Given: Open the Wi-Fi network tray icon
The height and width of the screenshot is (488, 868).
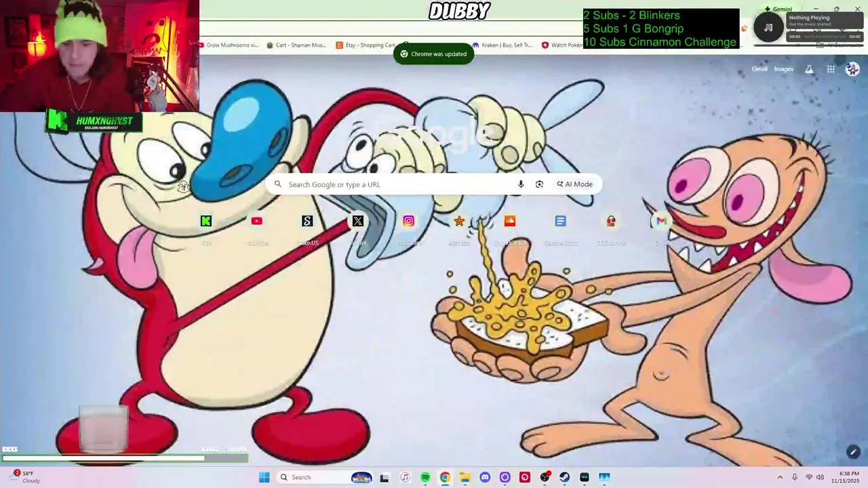Looking at the screenshot, I should pyautogui.click(x=808, y=477).
